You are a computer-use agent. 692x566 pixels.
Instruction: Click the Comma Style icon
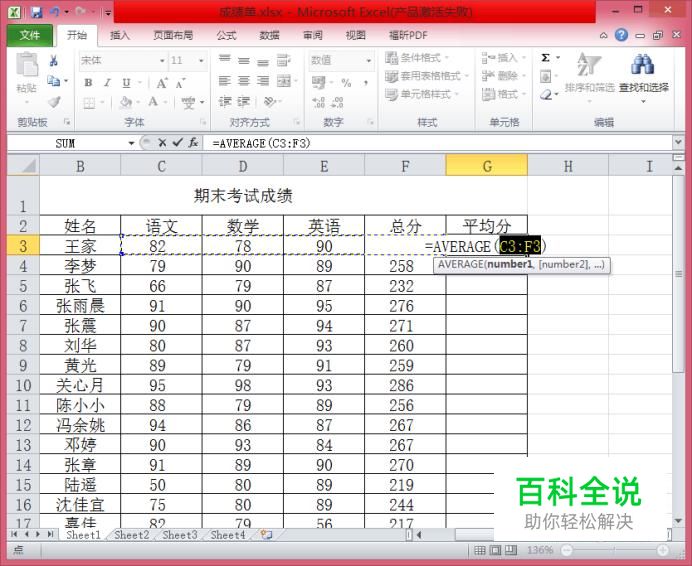pos(366,83)
